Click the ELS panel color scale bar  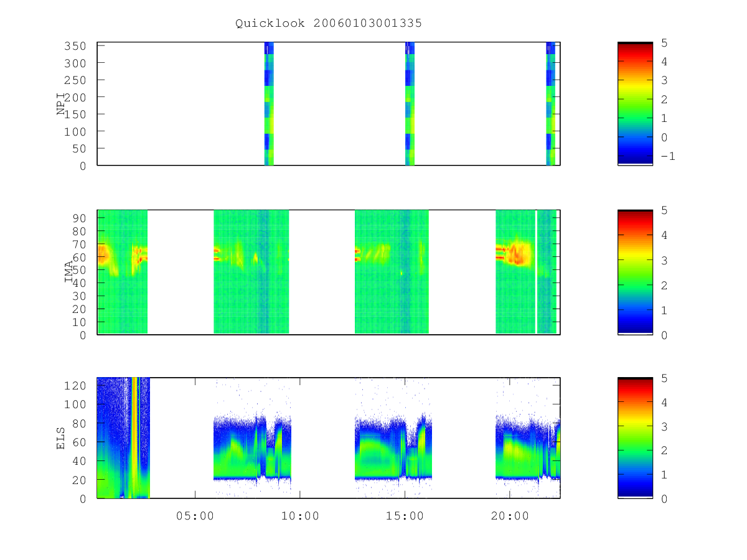635,437
